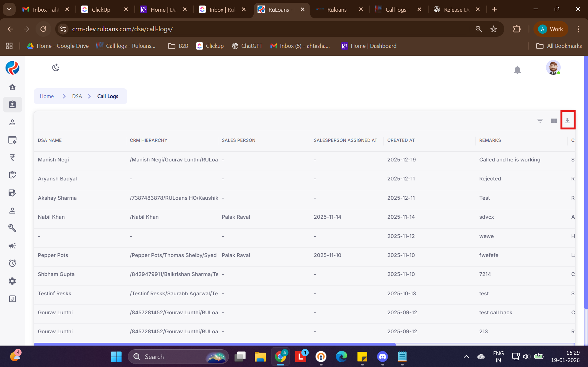Open the megaphone campaigns sidebar icon
This screenshot has height=367, width=588.
12,246
